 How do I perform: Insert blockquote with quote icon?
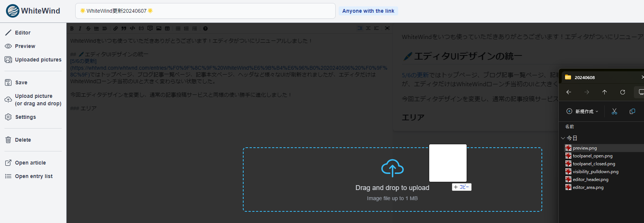click(x=124, y=28)
